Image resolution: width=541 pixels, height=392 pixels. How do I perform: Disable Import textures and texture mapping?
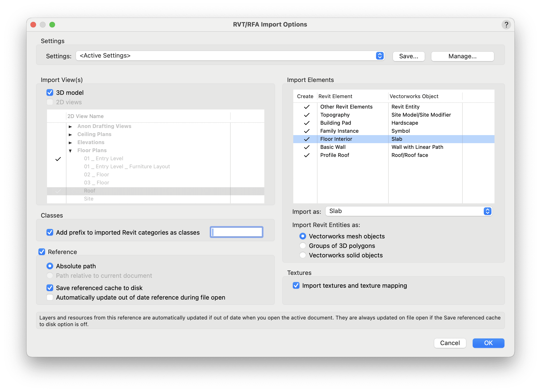click(x=296, y=286)
